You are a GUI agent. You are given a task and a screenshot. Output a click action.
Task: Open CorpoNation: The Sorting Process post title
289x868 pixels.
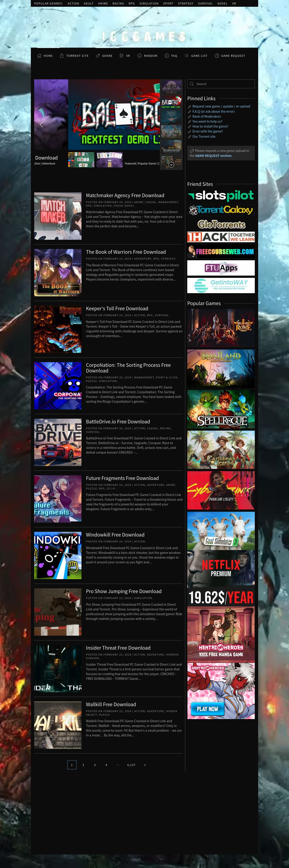click(x=128, y=368)
